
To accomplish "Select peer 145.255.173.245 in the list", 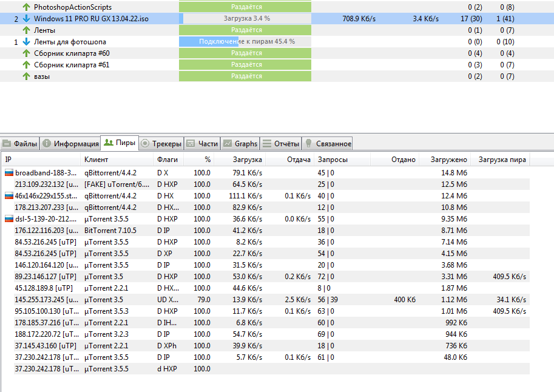I will 46,300.
